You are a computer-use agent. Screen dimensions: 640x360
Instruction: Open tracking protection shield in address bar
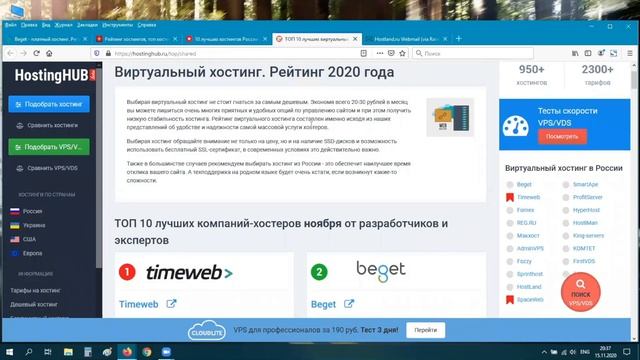coord(97,53)
